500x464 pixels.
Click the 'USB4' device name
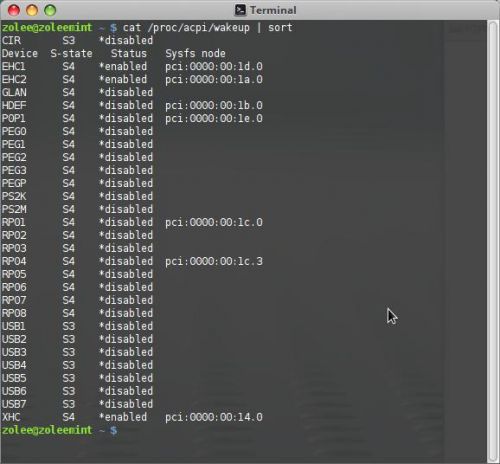pyautogui.click(x=14, y=365)
